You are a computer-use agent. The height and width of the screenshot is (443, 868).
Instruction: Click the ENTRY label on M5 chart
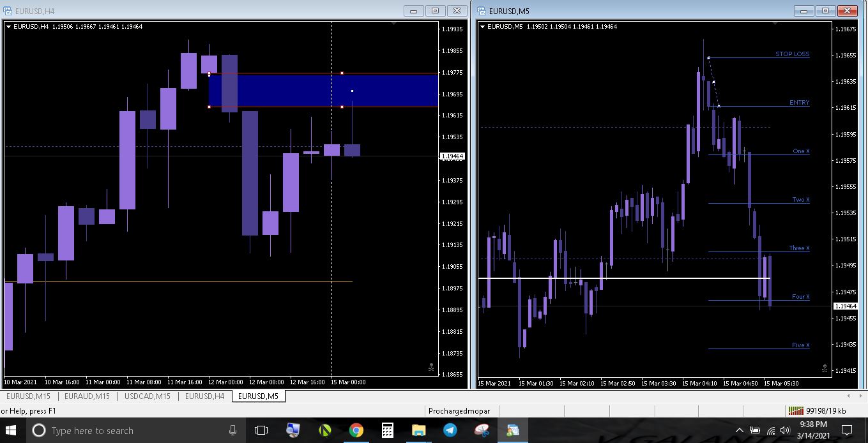[x=799, y=103]
